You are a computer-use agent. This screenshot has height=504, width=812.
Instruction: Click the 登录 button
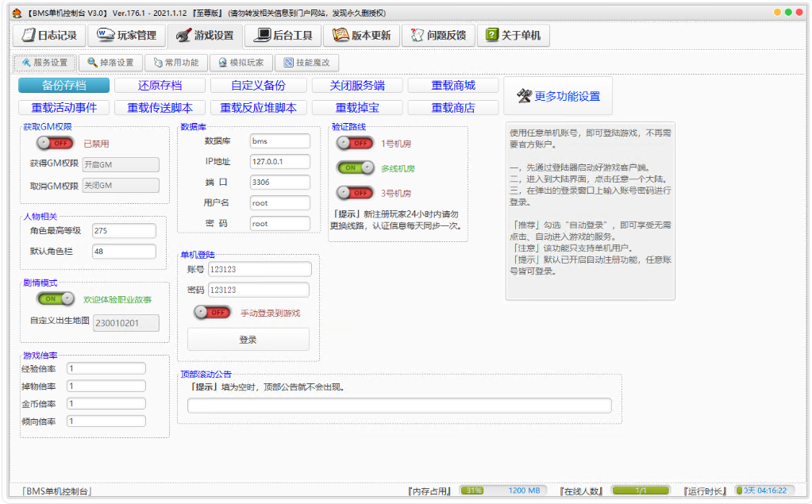[x=248, y=340]
